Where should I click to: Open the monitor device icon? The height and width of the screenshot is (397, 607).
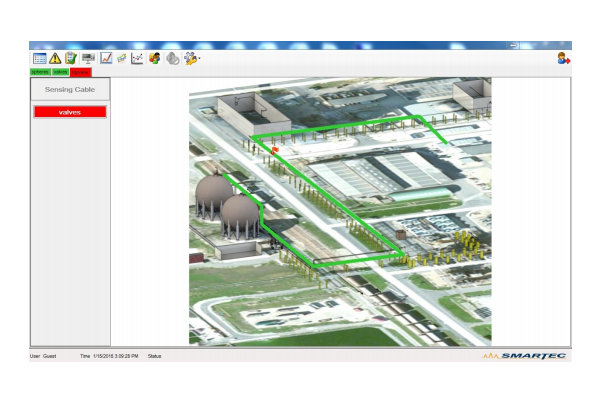coord(88,58)
